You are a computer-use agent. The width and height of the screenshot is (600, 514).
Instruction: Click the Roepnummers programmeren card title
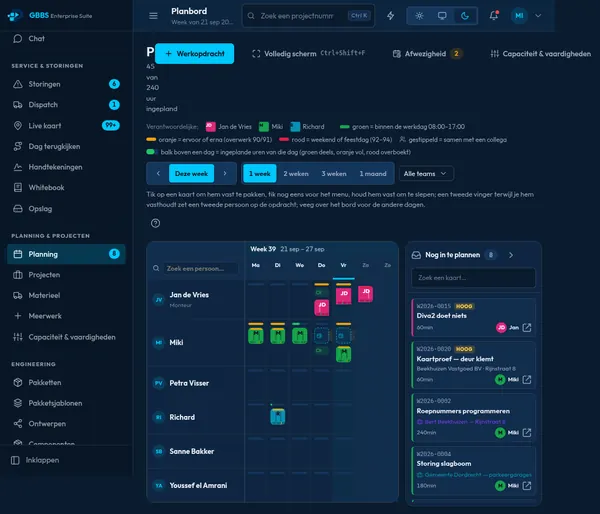[x=463, y=411]
